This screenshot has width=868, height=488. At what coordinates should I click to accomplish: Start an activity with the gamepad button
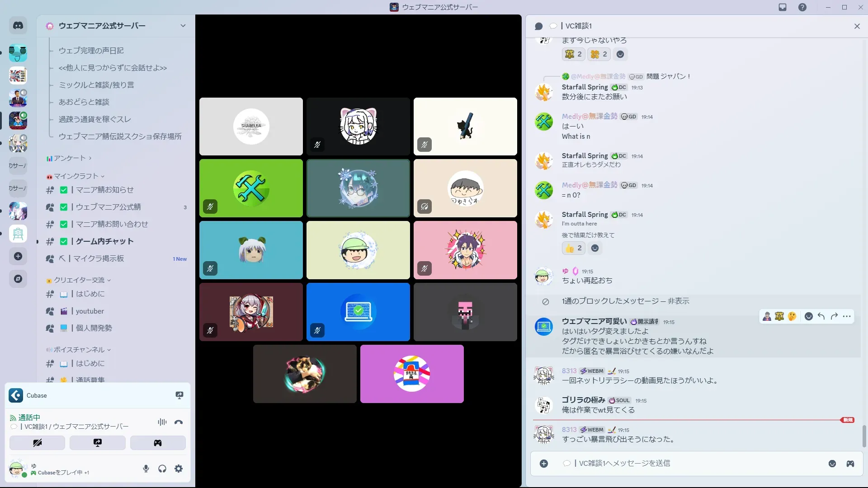point(158,443)
